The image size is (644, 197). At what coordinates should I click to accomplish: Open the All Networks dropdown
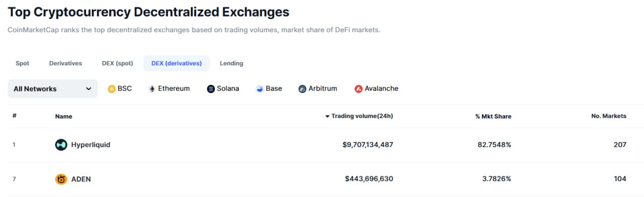pos(53,89)
